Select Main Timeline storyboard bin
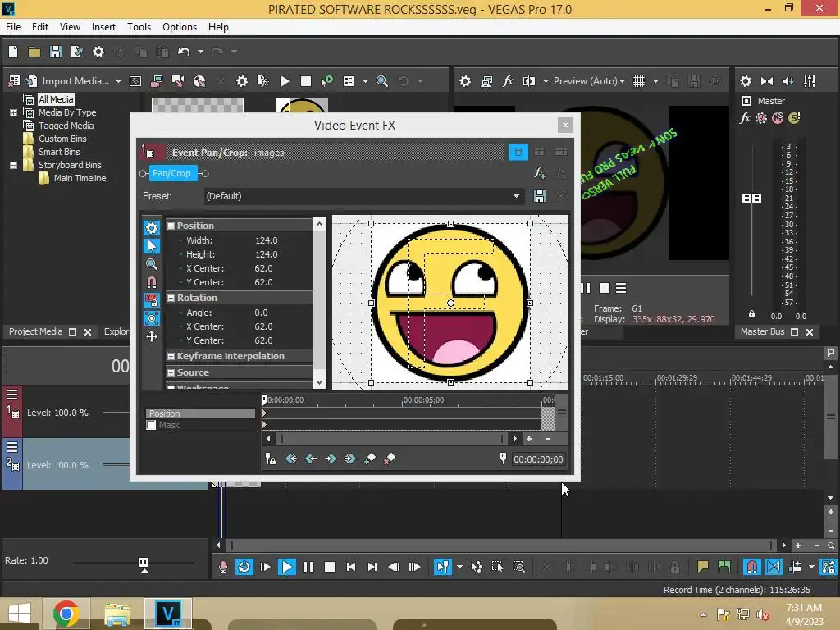 click(80, 178)
